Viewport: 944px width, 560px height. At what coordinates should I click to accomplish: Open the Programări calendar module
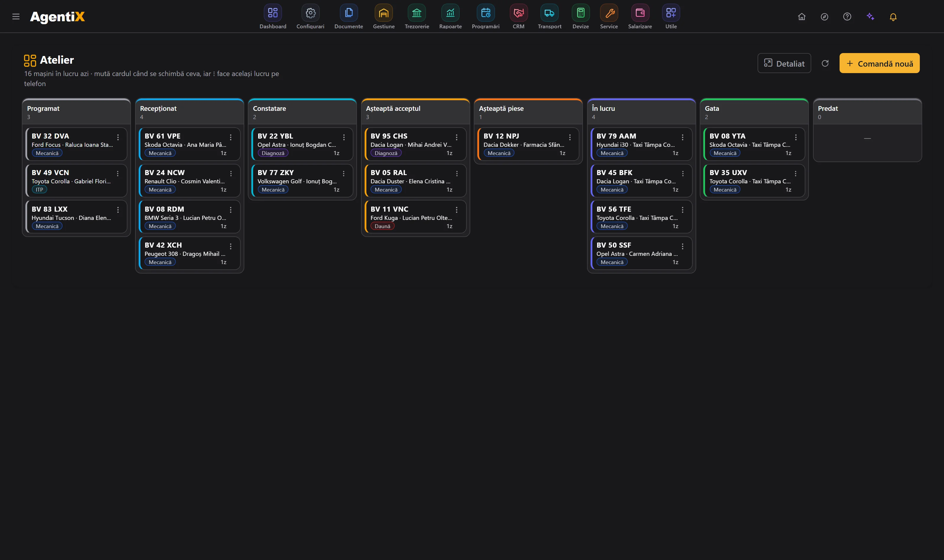click(486, 17)
